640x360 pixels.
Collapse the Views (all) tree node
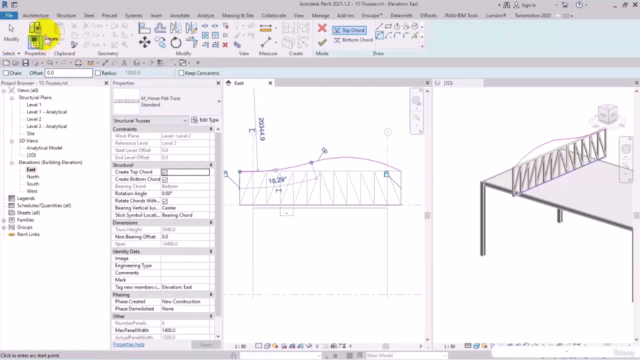coord(4,91)
